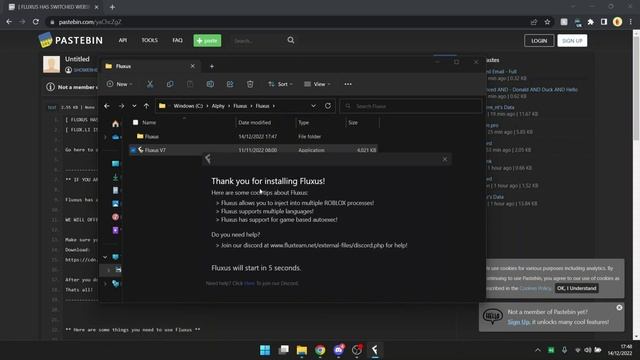Expand Network tree node in sidebar
Image resolution: width=640 pixels, height=360 pixels.
pos(105,283)
